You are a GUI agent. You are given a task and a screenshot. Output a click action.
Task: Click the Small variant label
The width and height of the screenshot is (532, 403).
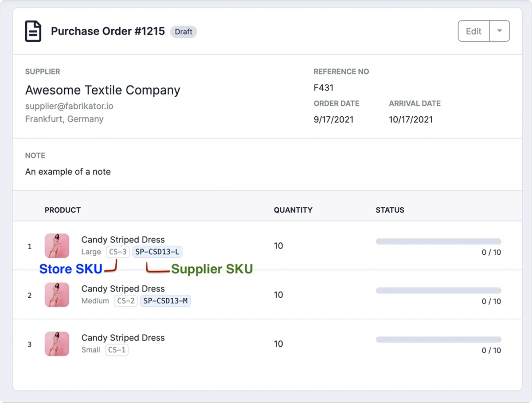(x=91, y=350)
